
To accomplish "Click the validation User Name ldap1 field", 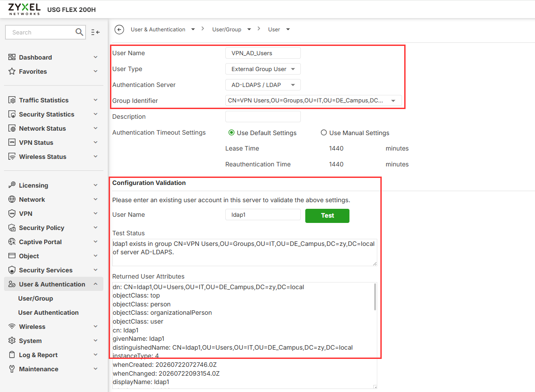I will (263, 215).
